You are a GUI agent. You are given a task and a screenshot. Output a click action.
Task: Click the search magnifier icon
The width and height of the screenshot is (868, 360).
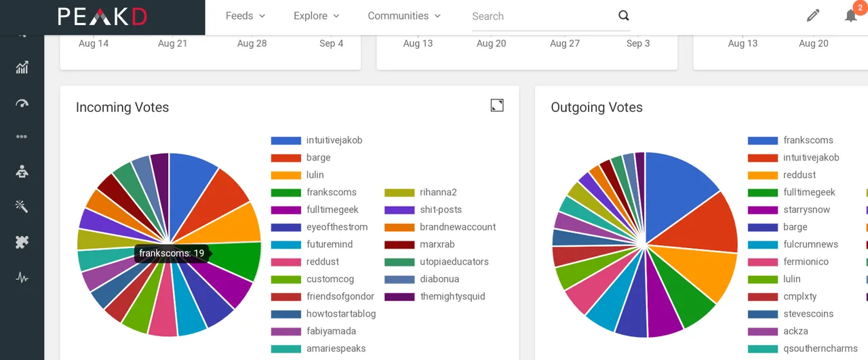tap(624, 16)
